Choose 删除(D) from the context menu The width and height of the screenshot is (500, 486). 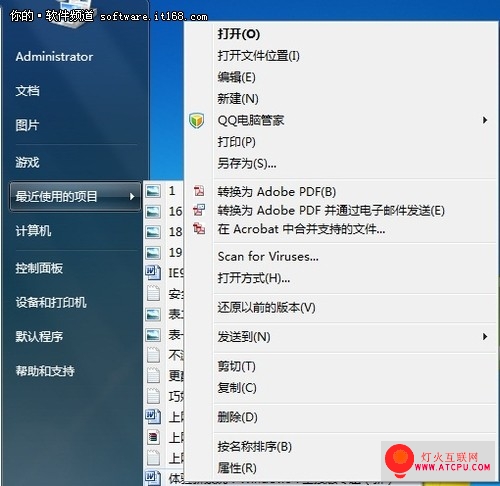click(237, 417)
